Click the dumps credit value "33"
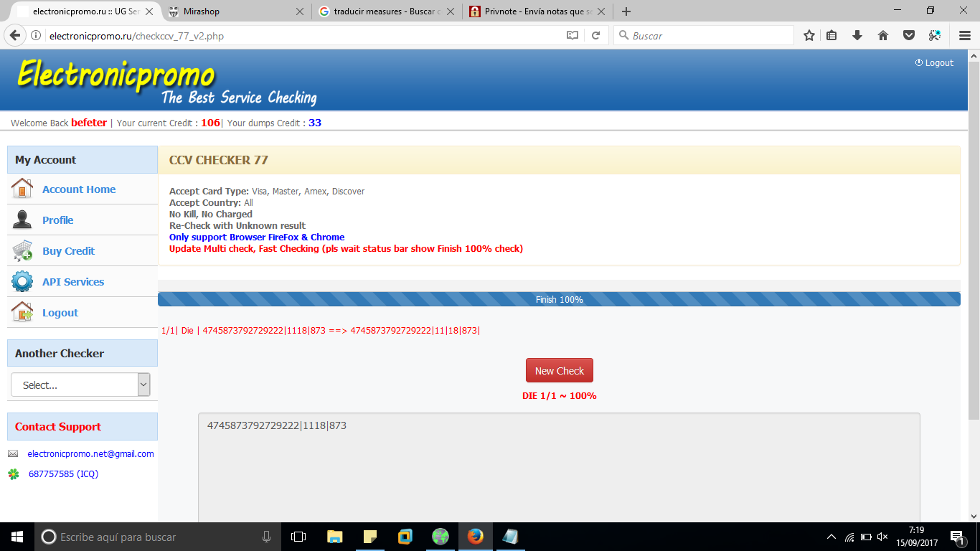 315,123
